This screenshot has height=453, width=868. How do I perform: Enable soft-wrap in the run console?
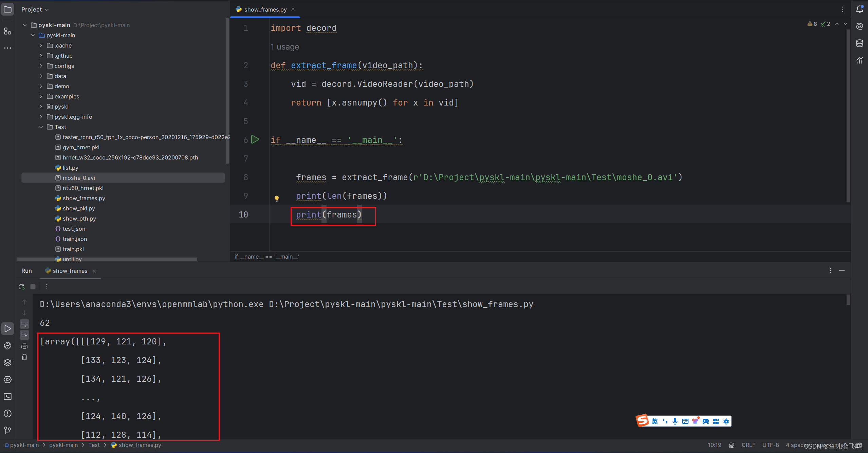[24, 324]
